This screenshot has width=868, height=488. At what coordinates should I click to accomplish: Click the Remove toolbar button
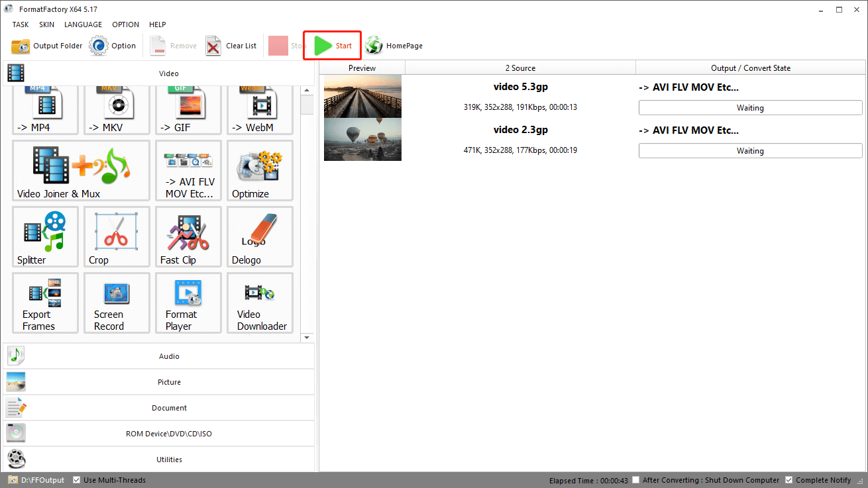[x=173, y=46]
